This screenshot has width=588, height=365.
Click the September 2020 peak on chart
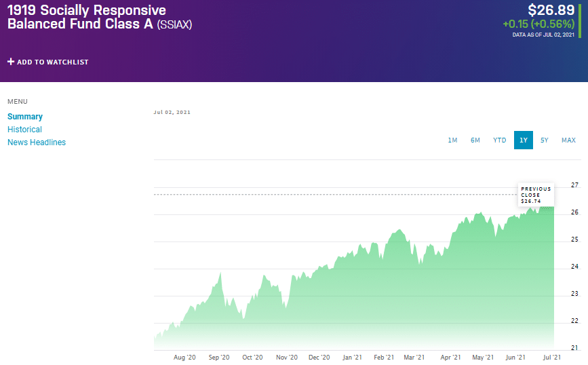(220, 273)
